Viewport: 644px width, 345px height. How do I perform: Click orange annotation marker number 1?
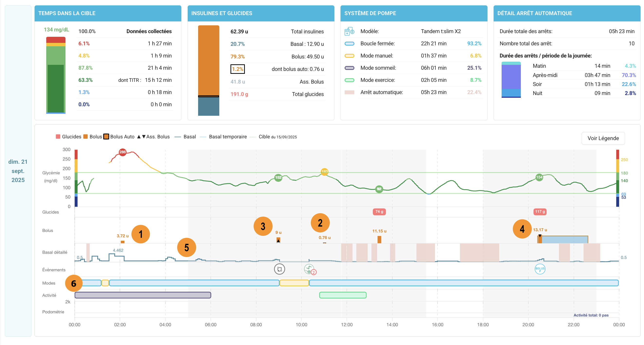pos(140,234)
